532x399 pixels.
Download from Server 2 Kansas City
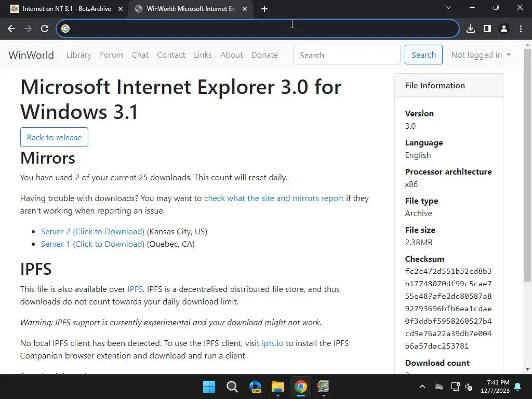92,232
